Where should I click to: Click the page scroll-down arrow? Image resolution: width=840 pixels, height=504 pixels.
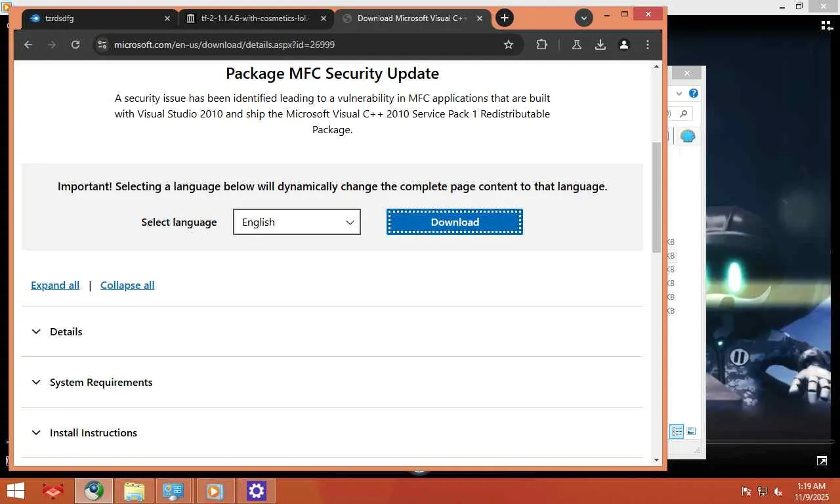656,460
